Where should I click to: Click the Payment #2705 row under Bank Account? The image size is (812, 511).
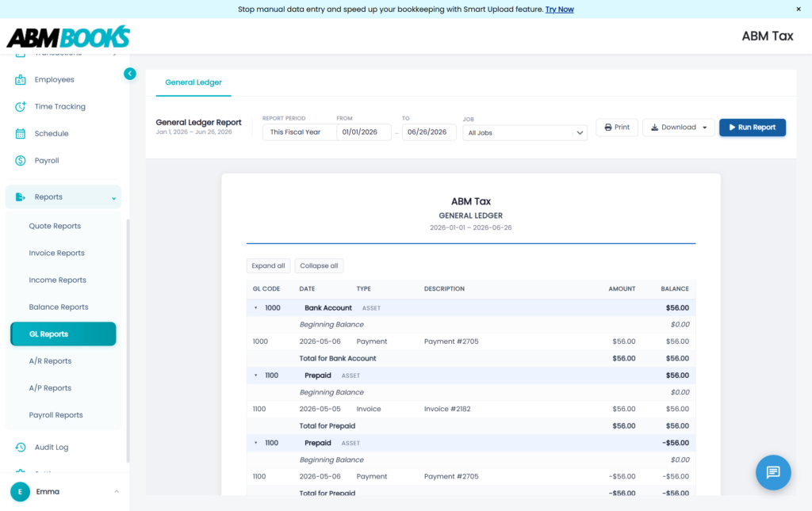tap(471, 341)
